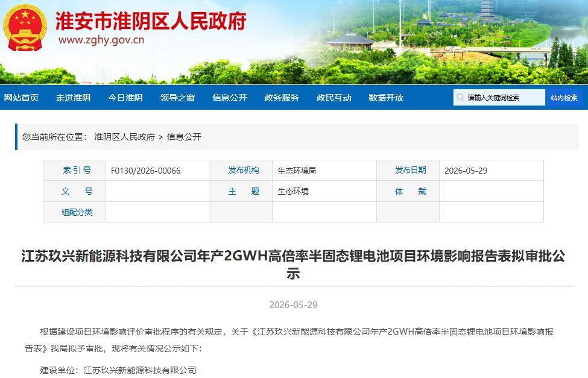Click the 您当前所在位置 label
Image resolution: width=588 pixels, height=378 pixels.
tap(54, 137)
